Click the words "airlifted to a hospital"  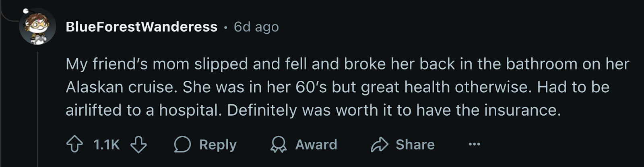[x=144, y=110]
